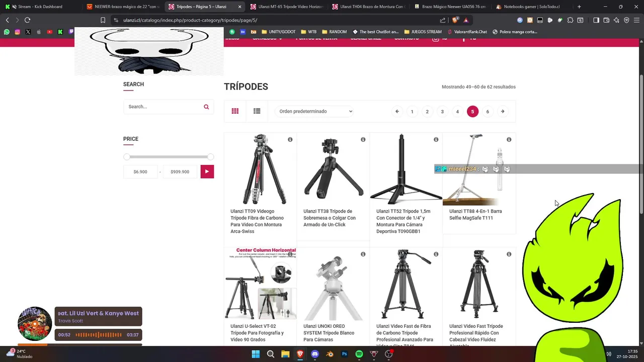Go to results page 2
644x362 pixels.
coord(427,112)
